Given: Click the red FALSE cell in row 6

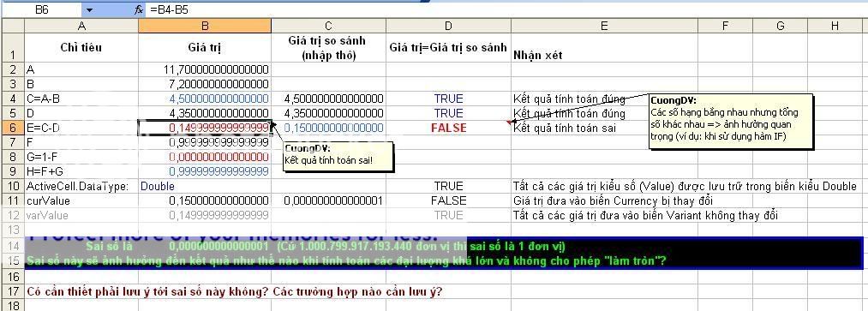Looking at the screenshot, I should tap(448, 128).
